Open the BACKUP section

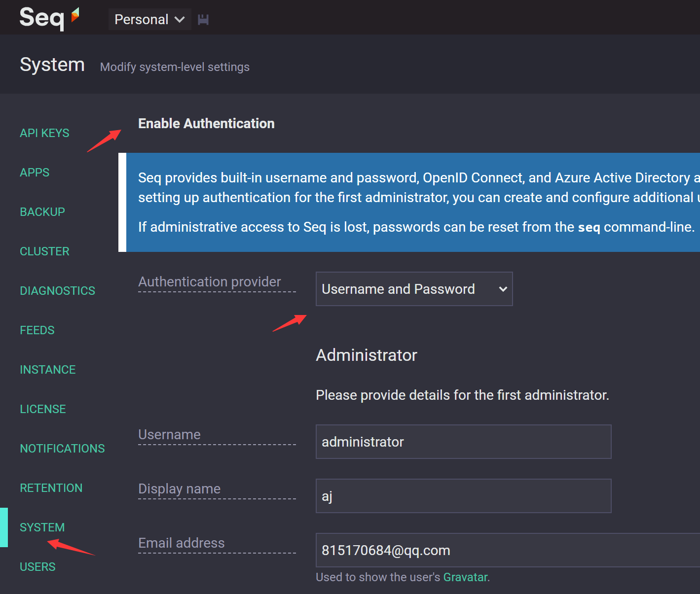(42, 212)
